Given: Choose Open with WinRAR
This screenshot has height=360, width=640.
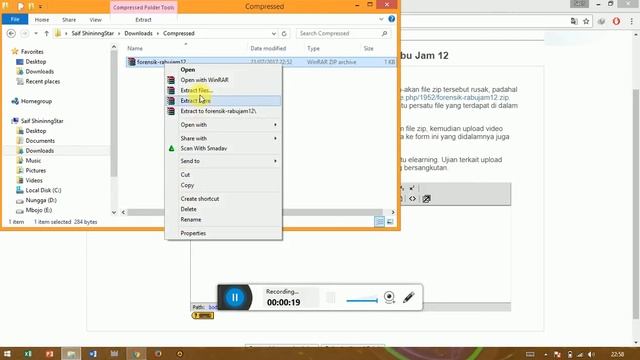Looking at the screenshot, I should 204,80.
